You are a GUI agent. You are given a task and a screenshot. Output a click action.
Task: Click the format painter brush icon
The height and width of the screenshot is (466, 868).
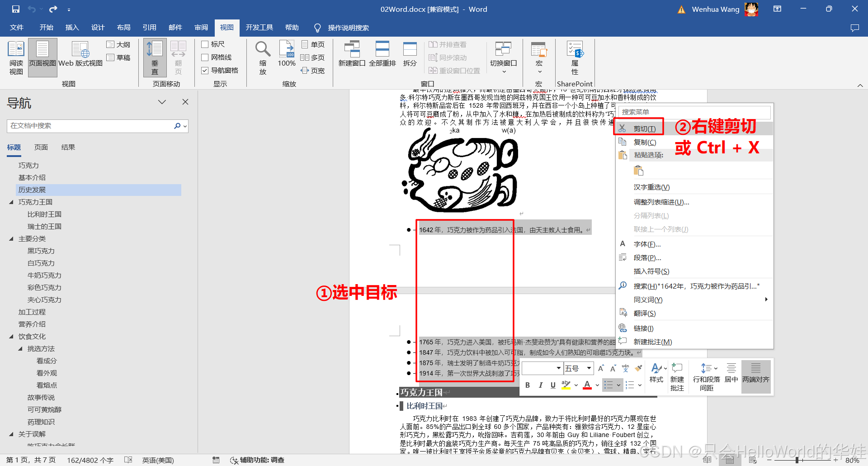(x=638, y=368)
